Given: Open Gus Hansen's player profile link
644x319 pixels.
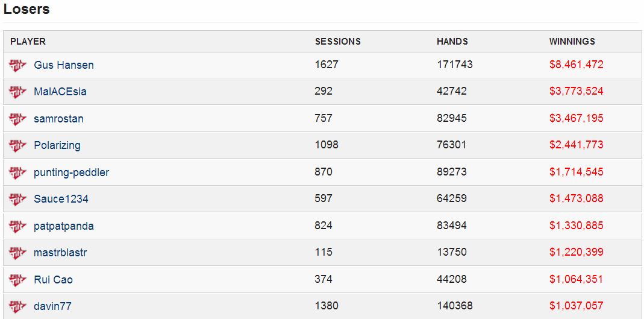Looking at the screenshot, I should (x=64, y=65).
